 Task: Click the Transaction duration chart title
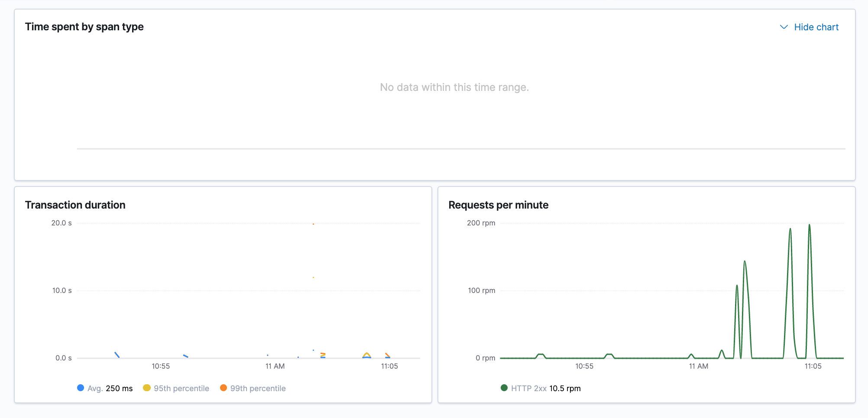click(75, 205)
